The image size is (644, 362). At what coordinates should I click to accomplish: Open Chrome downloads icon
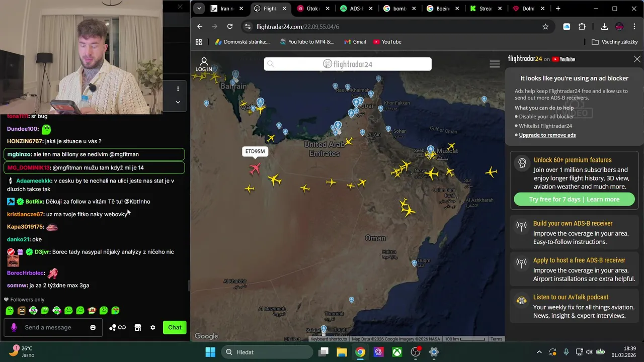(x=604, y=27)
